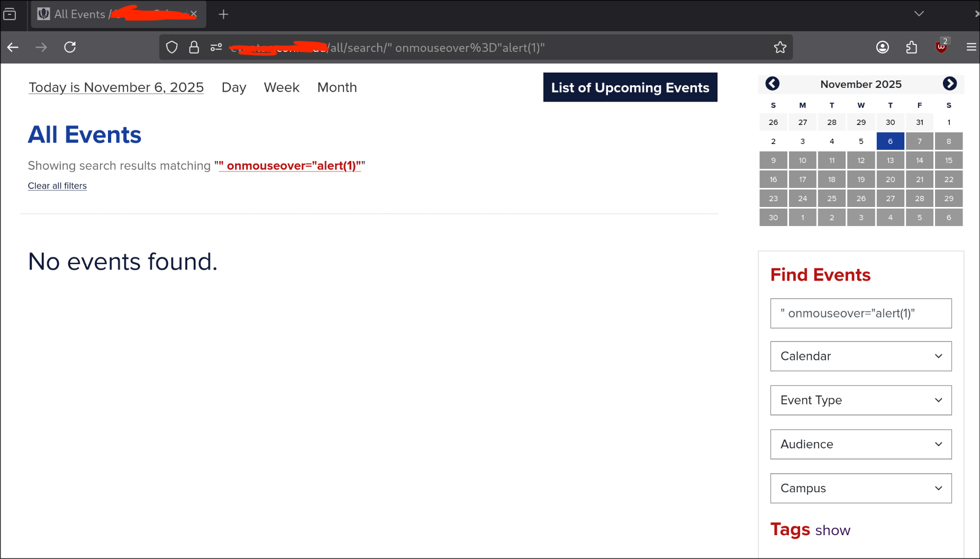Open the browser hamburger menu

971,48
